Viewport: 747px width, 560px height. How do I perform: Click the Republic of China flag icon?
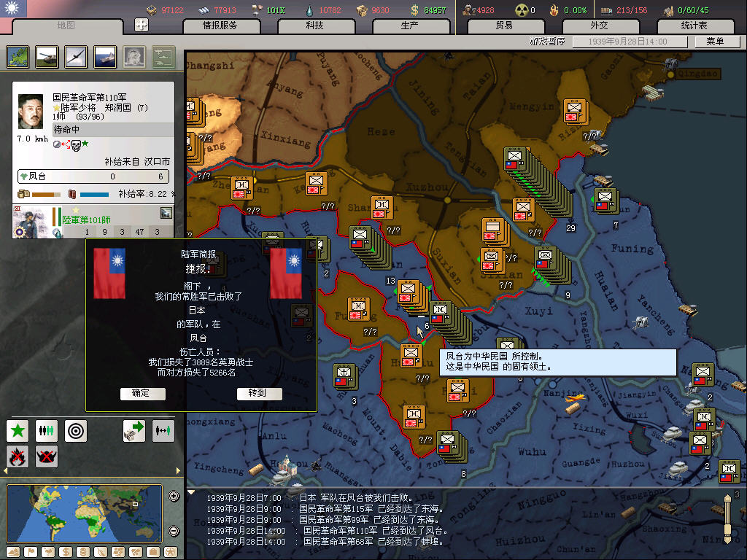(x=13, y=8)
